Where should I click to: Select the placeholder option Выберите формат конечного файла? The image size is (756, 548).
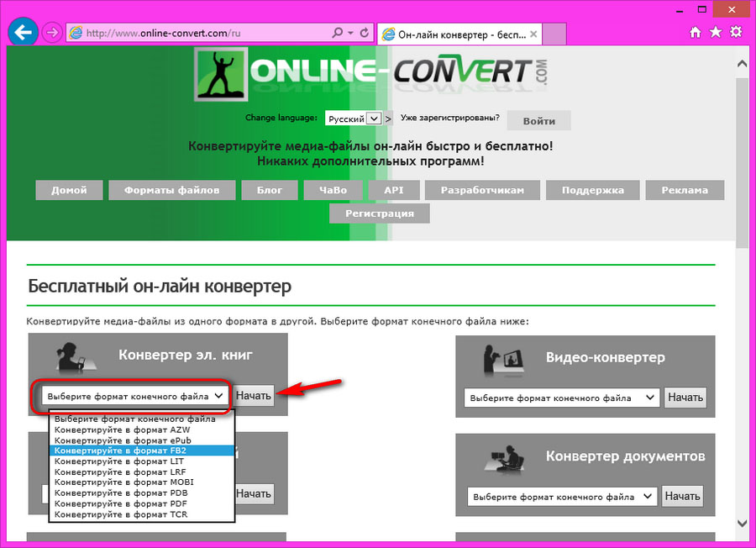click(142, 419)
